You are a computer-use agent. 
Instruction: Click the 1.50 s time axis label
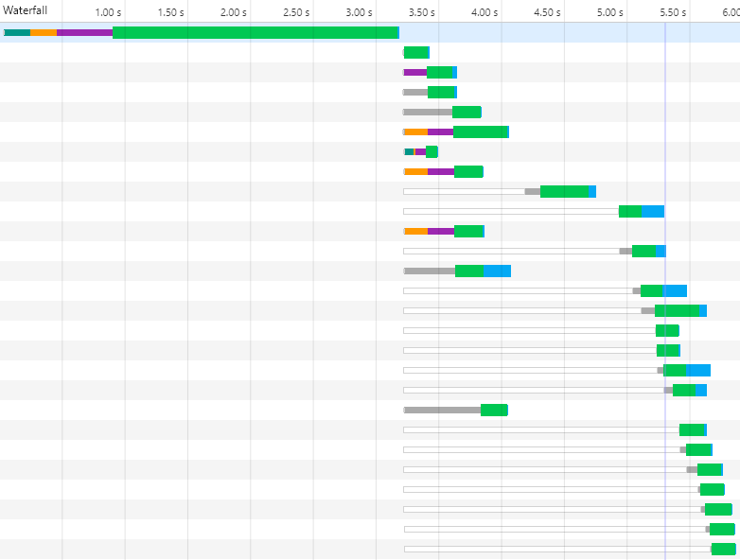[x=170, y=12]
